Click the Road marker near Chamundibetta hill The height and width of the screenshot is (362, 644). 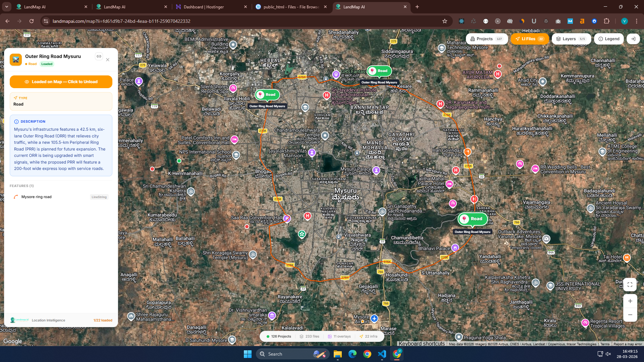(472, 219)
